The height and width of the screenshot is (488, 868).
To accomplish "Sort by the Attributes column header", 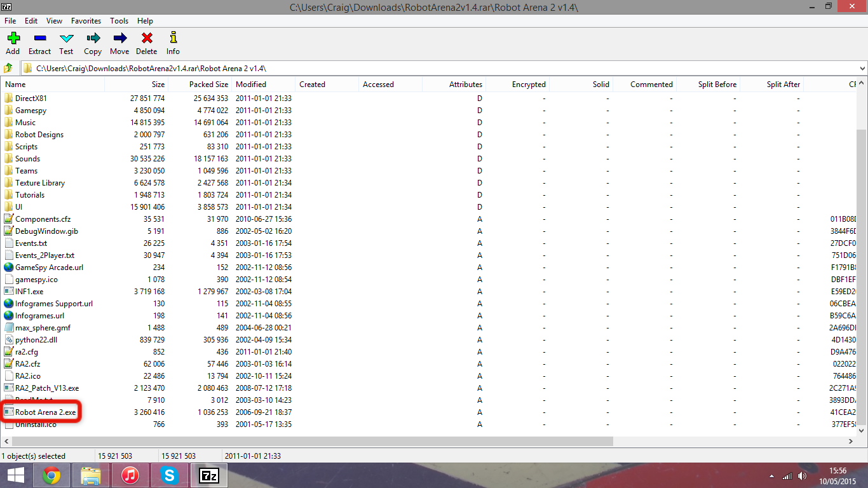I will (454, 85).
